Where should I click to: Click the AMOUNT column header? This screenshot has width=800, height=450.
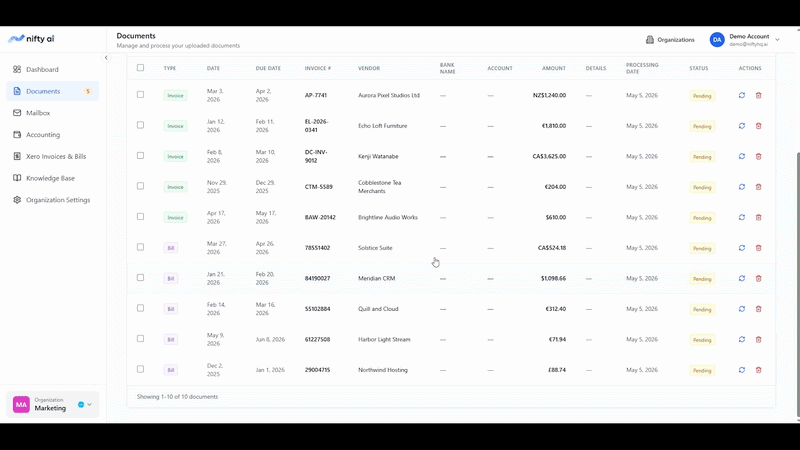554,68
